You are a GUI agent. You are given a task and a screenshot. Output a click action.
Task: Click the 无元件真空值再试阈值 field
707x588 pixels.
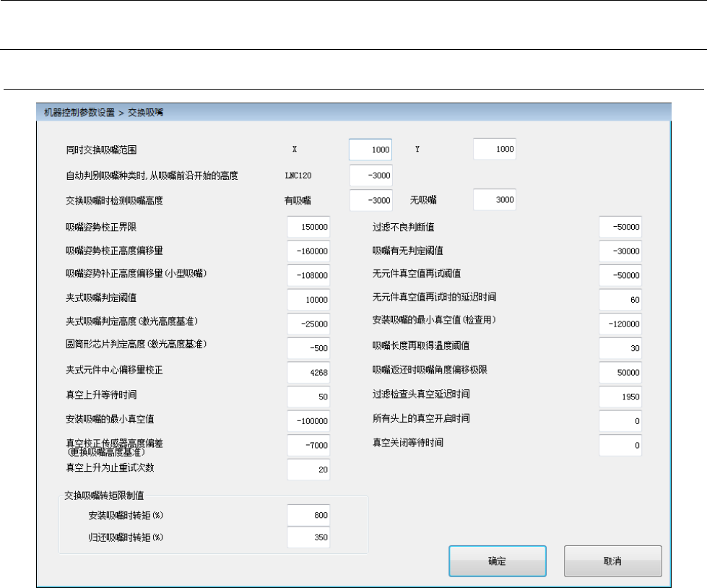pos(620,275)
